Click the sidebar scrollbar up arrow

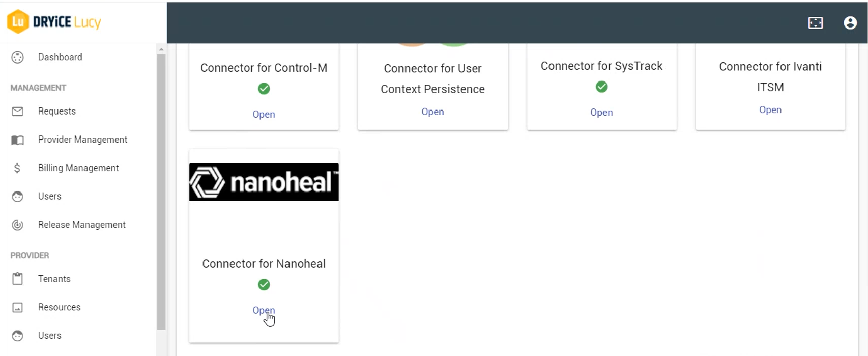click(x=161, y=49)
